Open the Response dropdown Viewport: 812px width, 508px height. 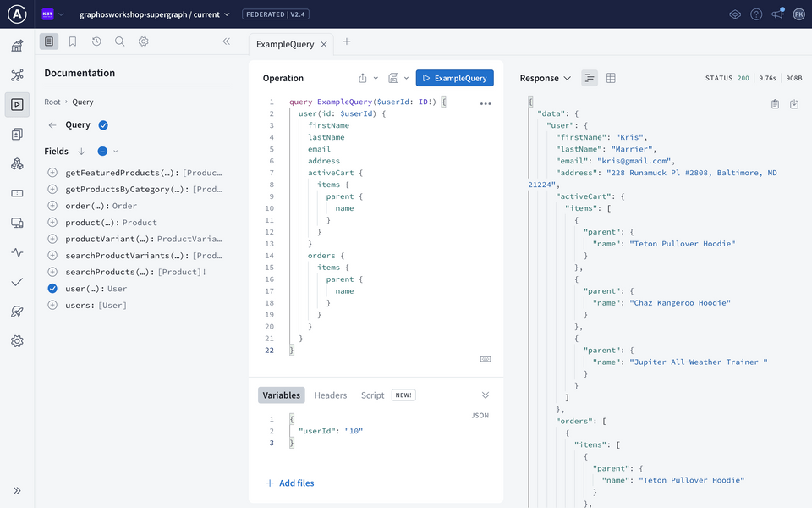[546, 78]
